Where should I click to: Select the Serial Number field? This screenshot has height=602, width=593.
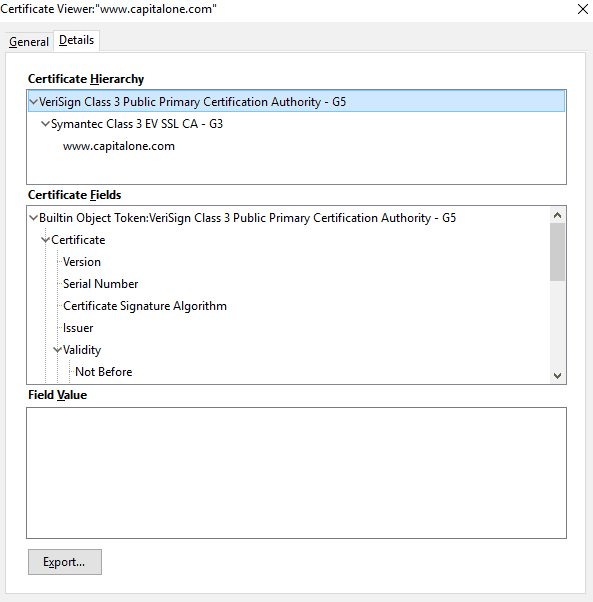click(100, 284)
